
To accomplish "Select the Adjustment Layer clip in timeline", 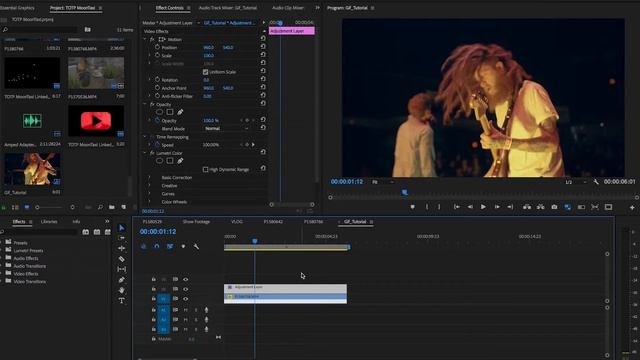I will (x=285, y=288).
